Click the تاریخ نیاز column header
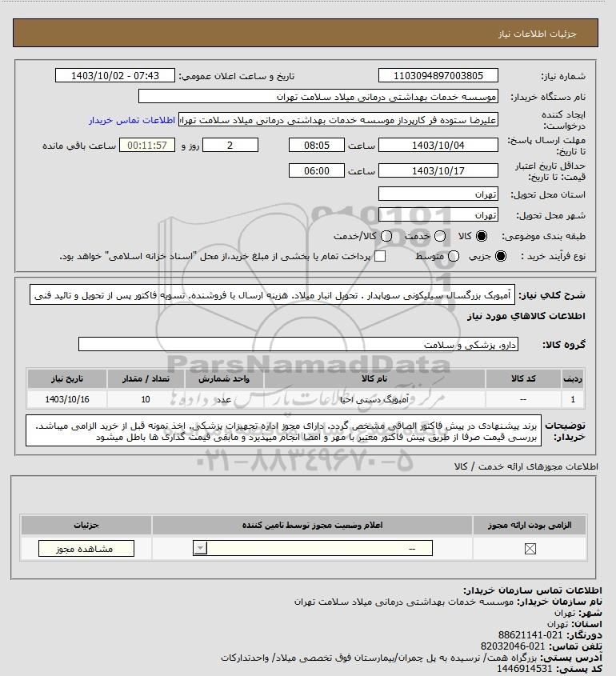 [67, 378]
